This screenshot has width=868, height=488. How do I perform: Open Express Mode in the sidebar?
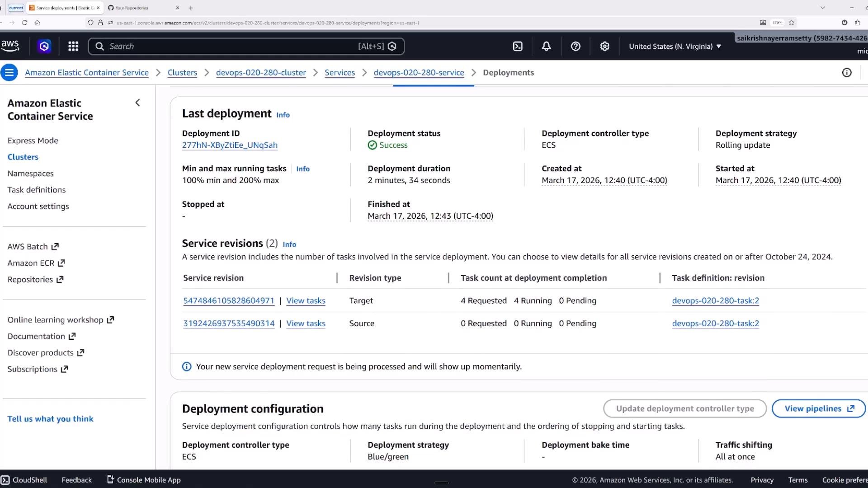[33, 141]
